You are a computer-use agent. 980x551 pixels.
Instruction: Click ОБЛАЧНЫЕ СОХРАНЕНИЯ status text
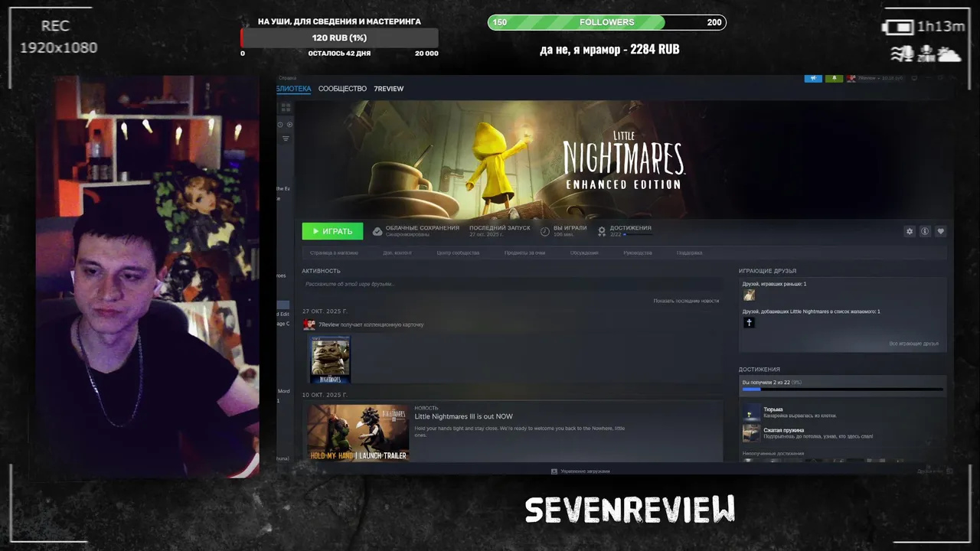[x=422, y=228]
